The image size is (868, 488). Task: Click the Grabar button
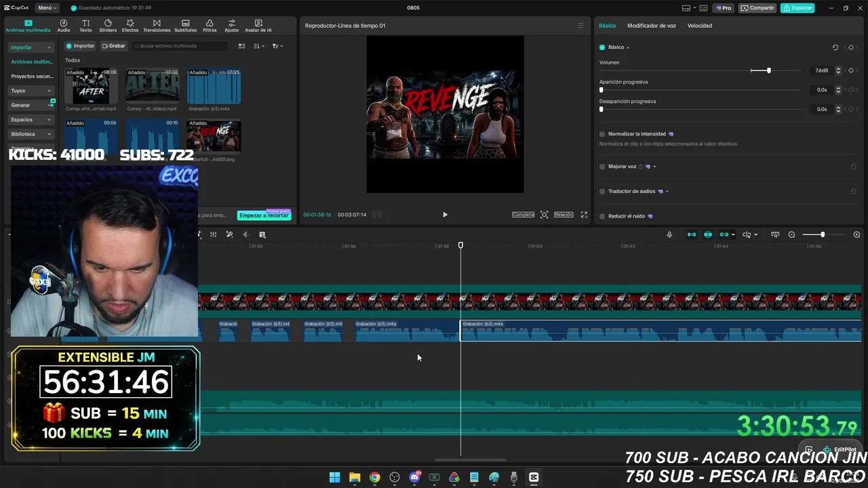[x=114, y=46]
